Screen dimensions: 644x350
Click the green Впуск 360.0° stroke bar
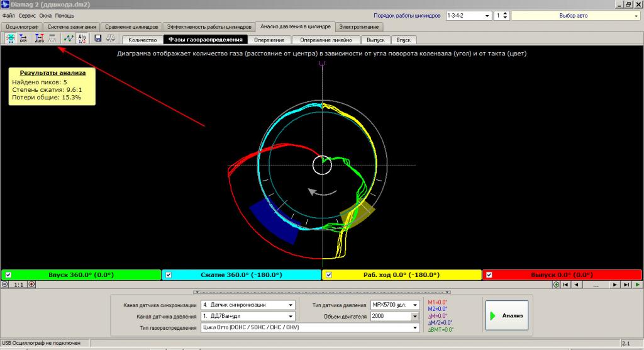pos(81,274)
